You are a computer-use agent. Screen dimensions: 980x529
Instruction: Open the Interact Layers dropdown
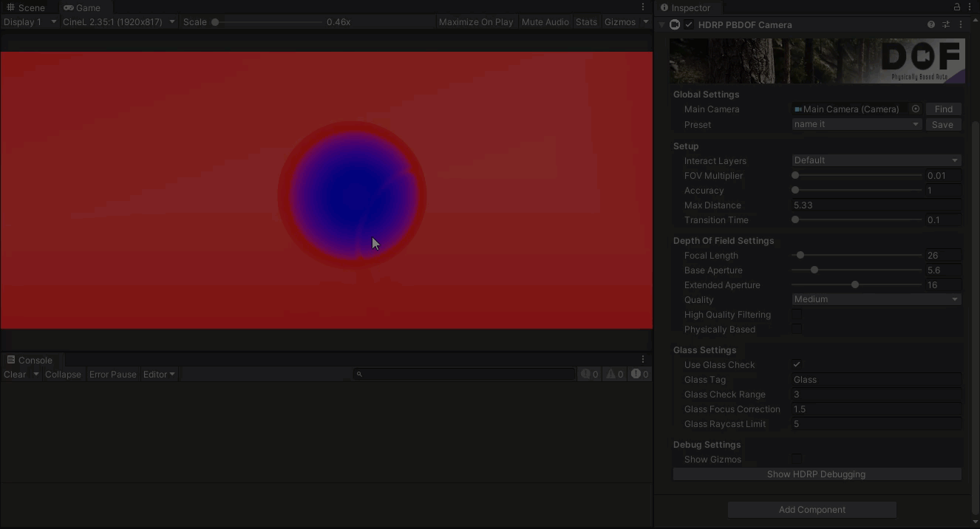pyautogui.click(x=877, y=160)
